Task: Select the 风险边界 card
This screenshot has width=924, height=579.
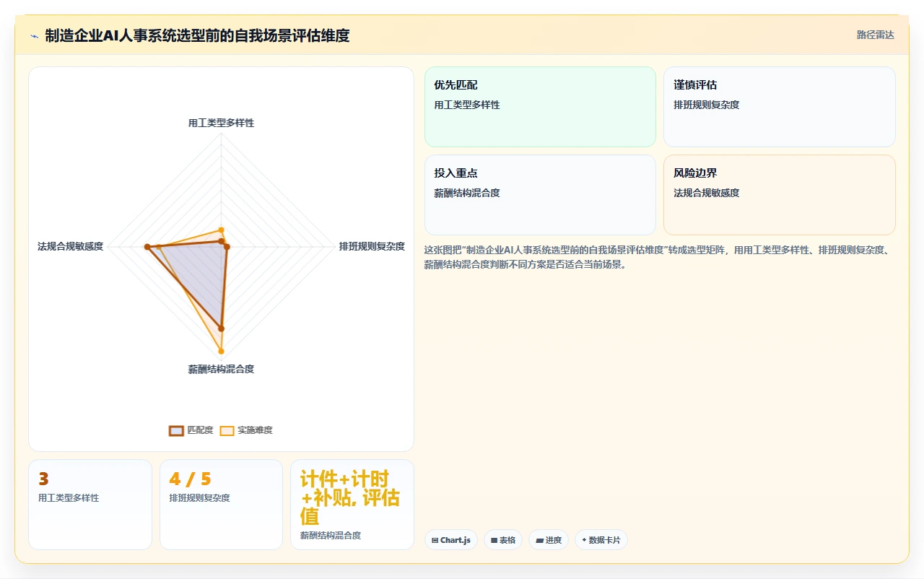Action: [780, 195]
